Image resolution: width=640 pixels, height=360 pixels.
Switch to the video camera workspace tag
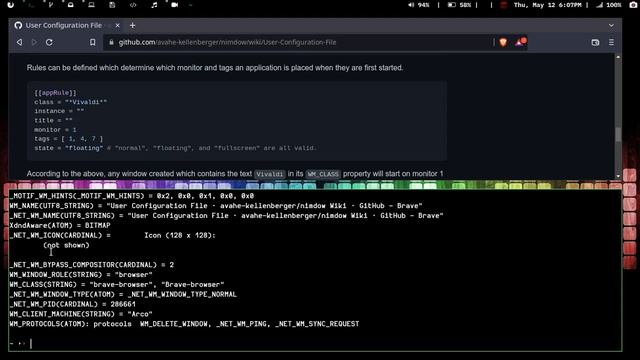[x=175, y=5]
